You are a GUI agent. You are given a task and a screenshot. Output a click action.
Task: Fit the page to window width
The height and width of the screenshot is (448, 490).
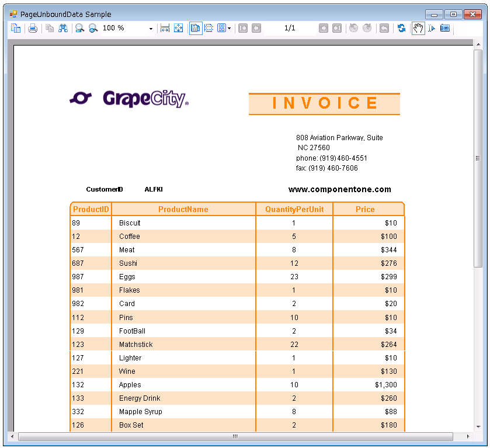pyautogui.click(x=164, y=28)
